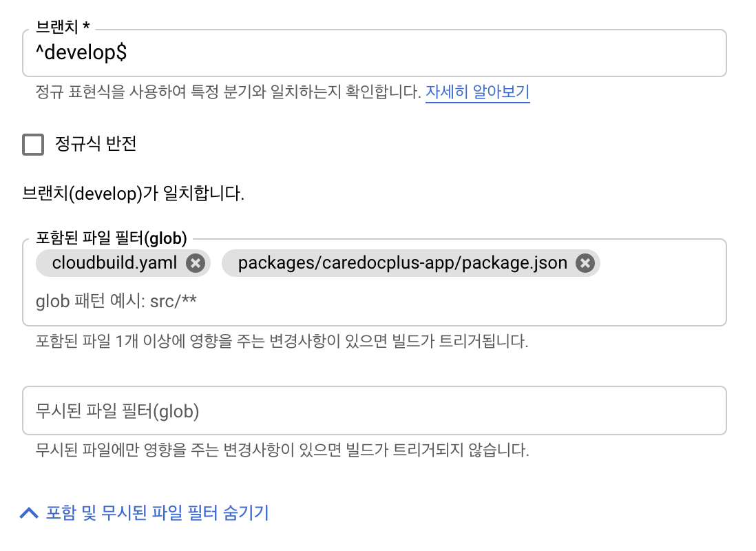Select the cloudbuild.yaml chip label
The width and height of the screenshot is (756, 551).
click(114, 263)
